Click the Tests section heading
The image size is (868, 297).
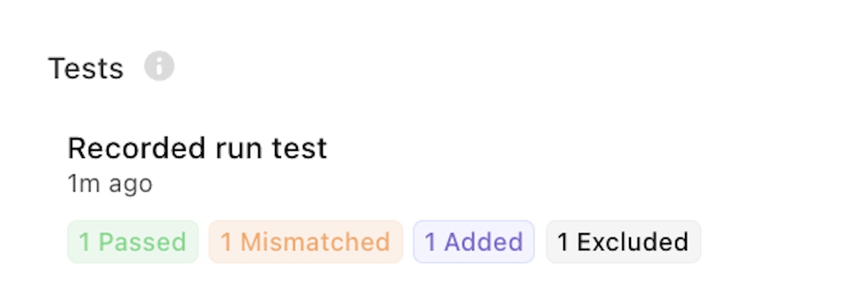pos(86,69)
